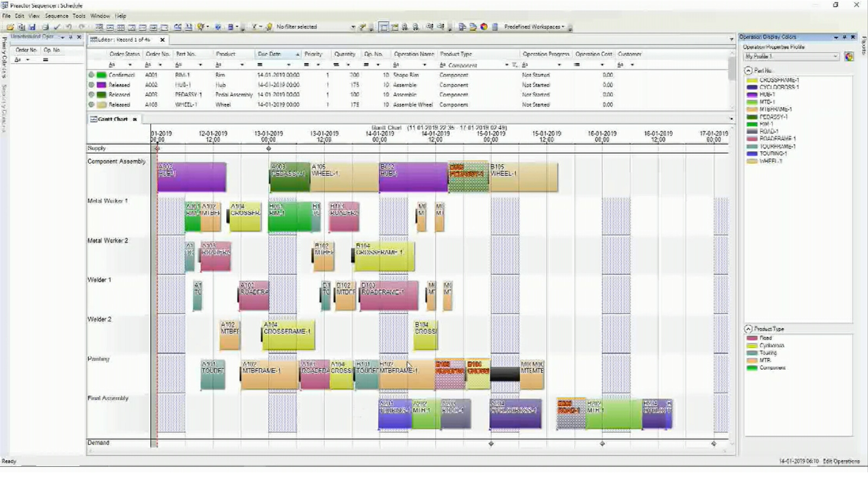Select B103 ROADFRAME-1 bar on Welder 1

pyautogui.click(x=388, y=296)
